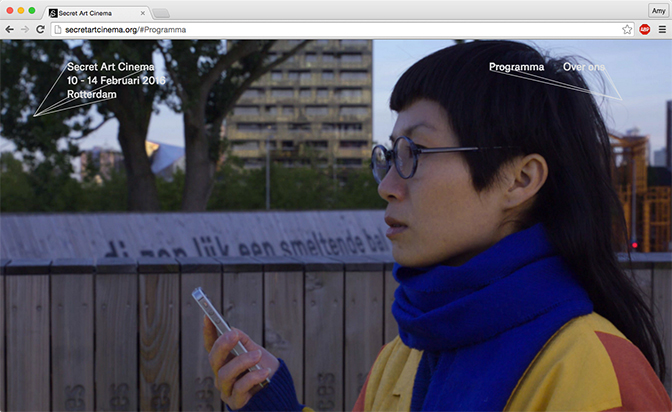672x412 pixels.
Task: Minimize the browser window with yellow button
Action: point(20,10)
